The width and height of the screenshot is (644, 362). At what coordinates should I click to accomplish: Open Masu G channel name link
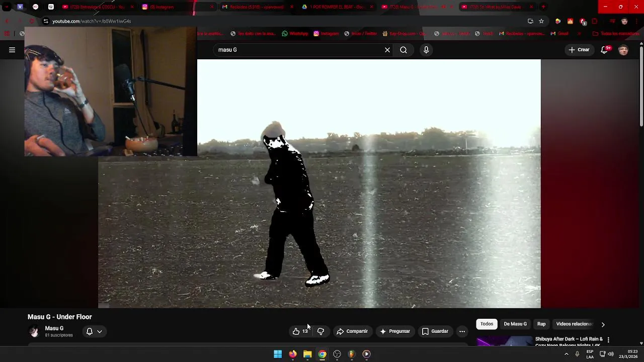pyautogui.click(x=54, y=328)
